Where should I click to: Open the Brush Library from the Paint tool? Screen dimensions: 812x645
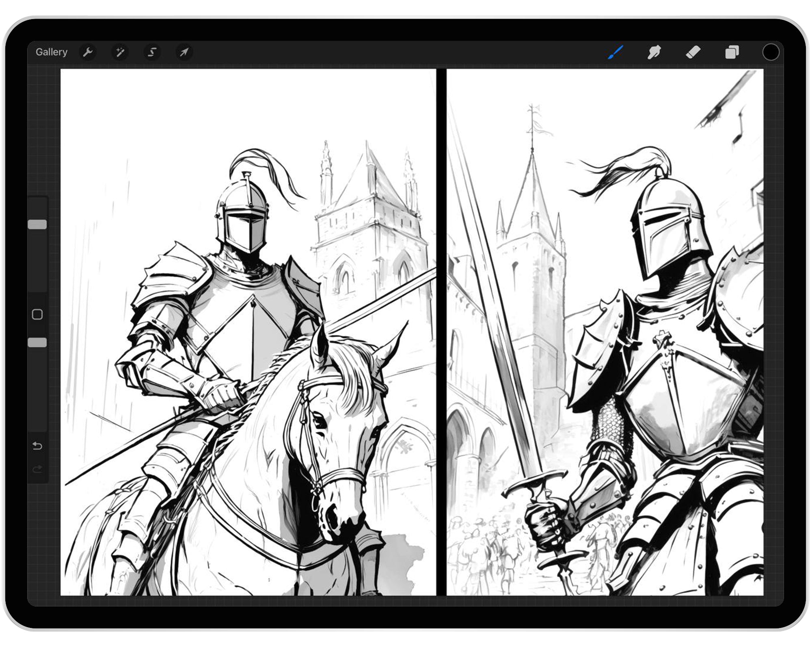pyautogui.click(x=615, y=52)
